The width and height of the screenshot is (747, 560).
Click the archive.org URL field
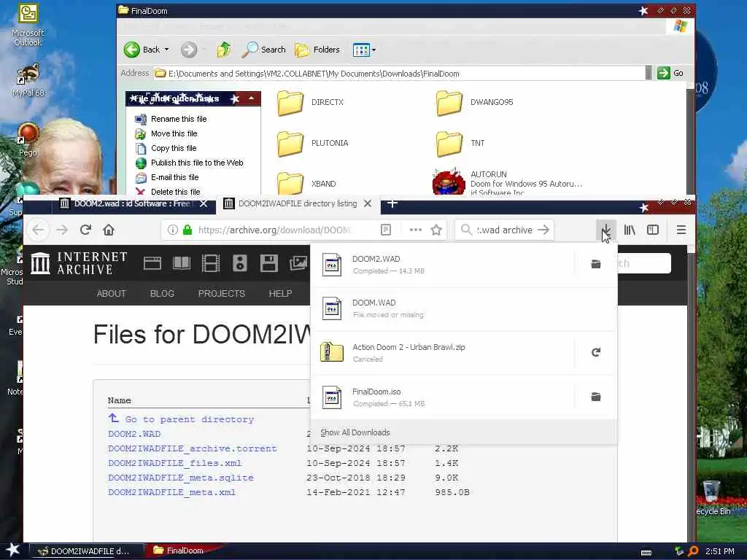pyautogui.click(x=275, y=230)
